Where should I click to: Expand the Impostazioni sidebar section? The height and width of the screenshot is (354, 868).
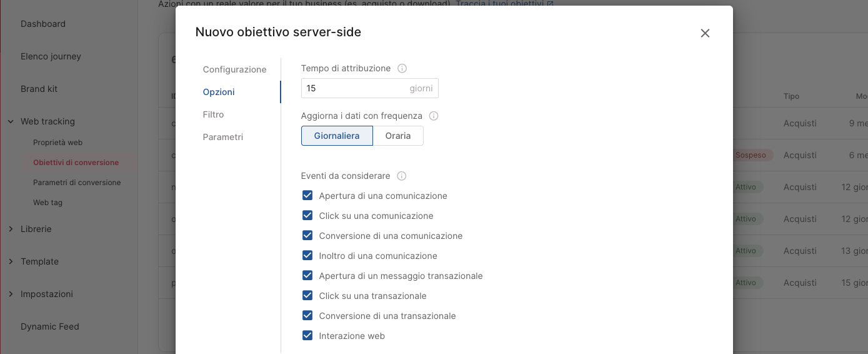click(x=11, y=294)
